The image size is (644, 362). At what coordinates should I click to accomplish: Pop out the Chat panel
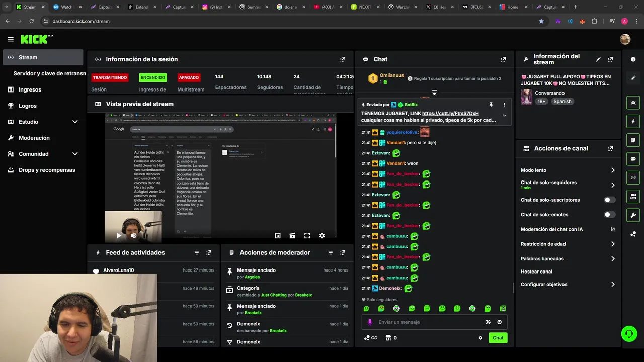click(x=503, y=59)
